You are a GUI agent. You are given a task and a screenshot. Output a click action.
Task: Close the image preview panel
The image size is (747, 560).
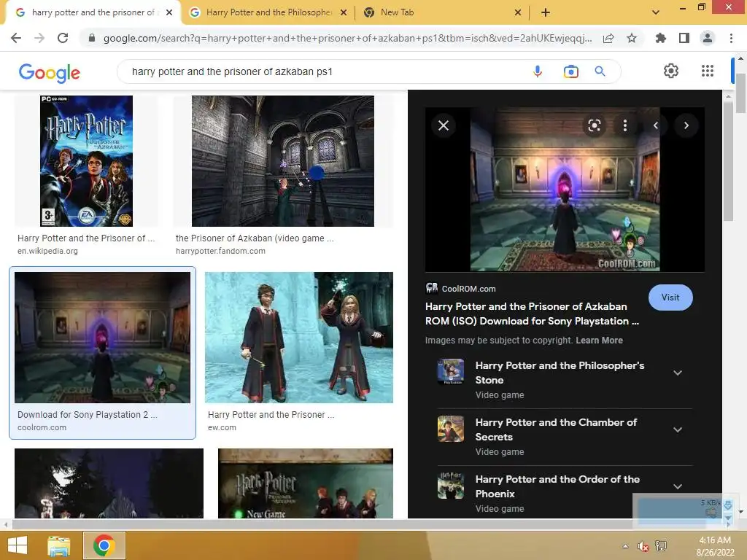click(x=444, y=125)
